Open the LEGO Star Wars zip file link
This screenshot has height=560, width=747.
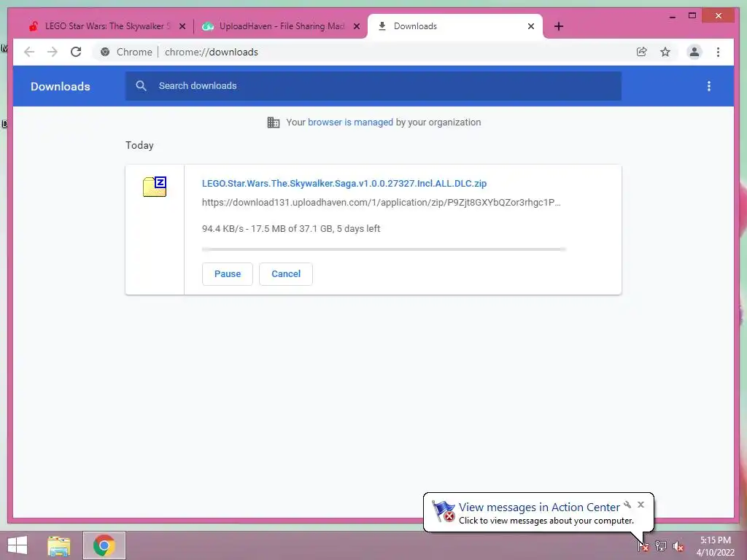click(344, 183)
